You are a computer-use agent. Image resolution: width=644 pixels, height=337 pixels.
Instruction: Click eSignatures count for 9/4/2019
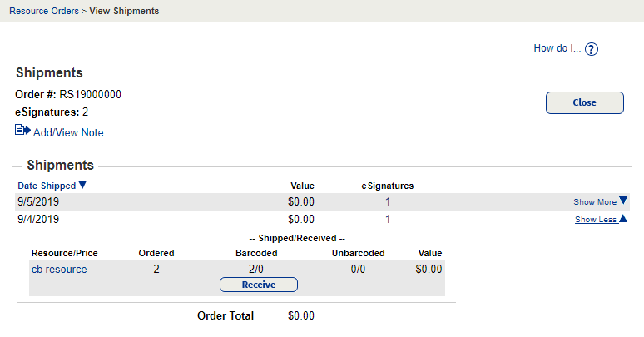[x=387, y=220]
